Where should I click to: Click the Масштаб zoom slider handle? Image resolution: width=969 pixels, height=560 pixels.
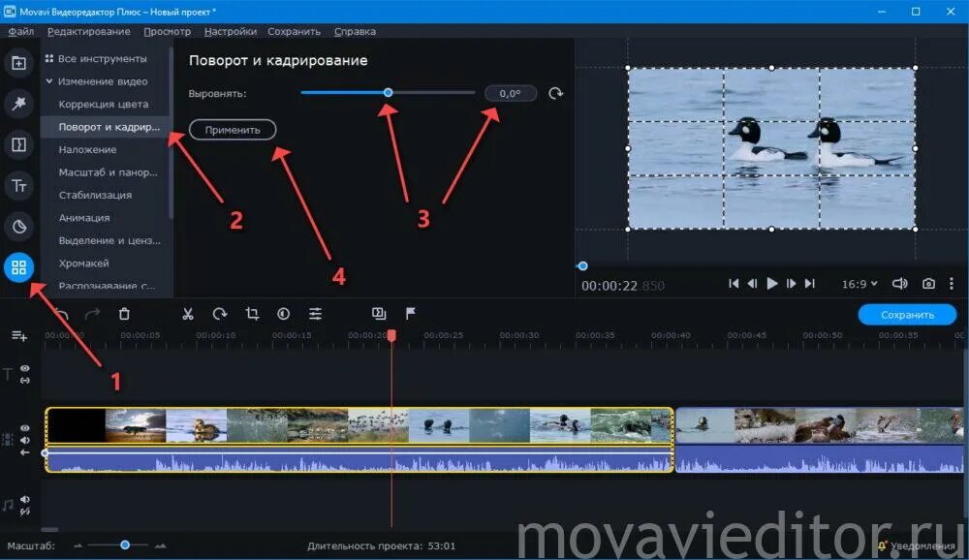pyautogui.click(x=125, y=545)
